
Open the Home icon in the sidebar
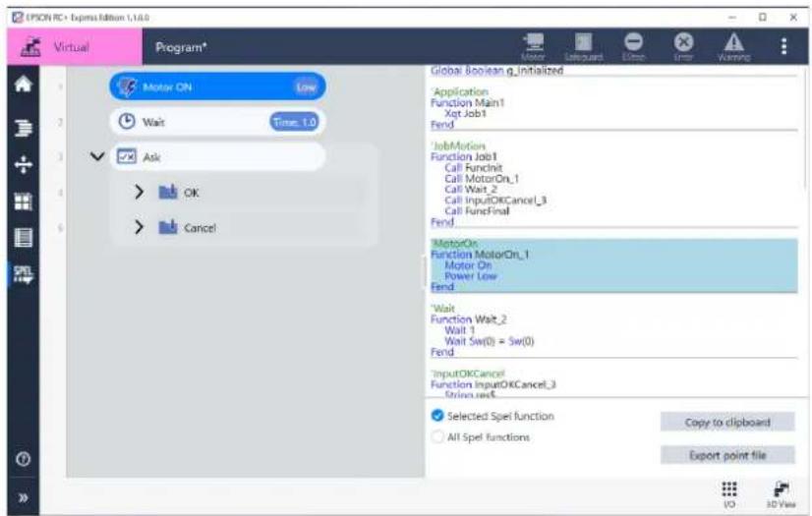(23, 85)
